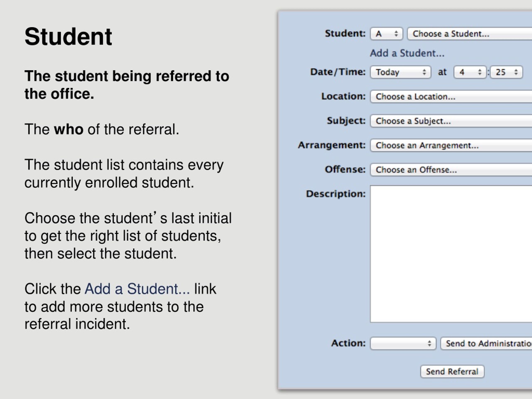Image resolution: width=532 pixels, height=399 pixels.
Task: Click the Action field label
Action: click(348, 343)
